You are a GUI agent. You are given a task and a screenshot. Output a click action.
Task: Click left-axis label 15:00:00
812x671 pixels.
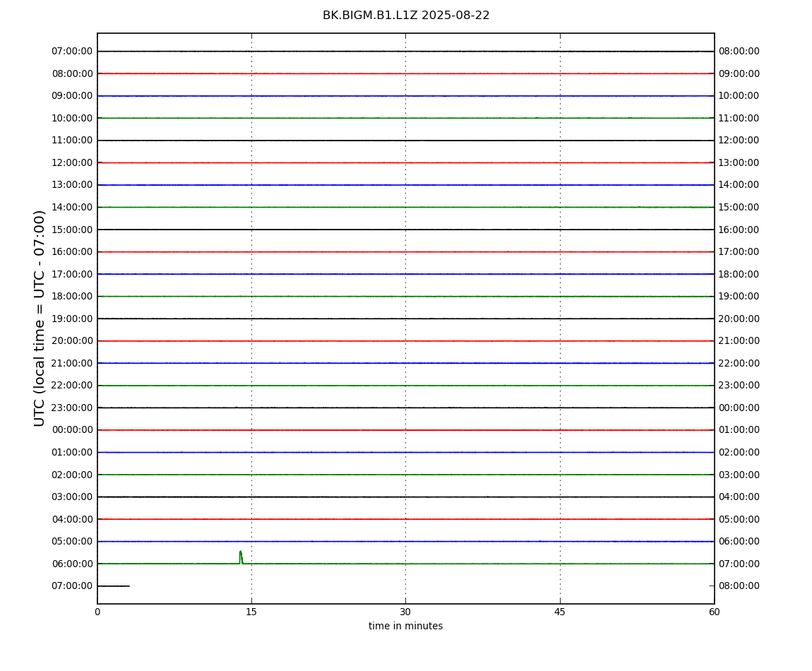click(x=73, y=230)
